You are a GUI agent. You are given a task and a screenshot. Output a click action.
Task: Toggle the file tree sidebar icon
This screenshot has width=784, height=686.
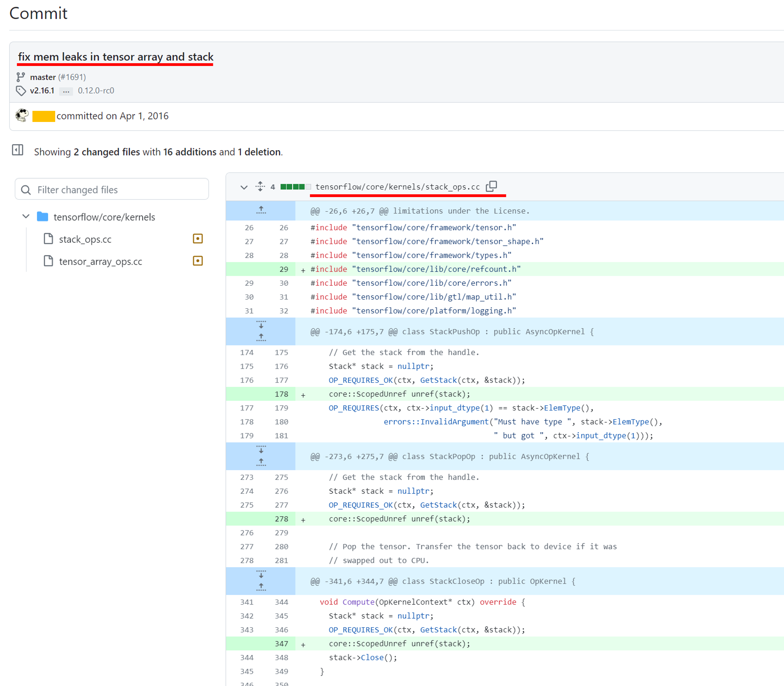click(x=18, y=150)
